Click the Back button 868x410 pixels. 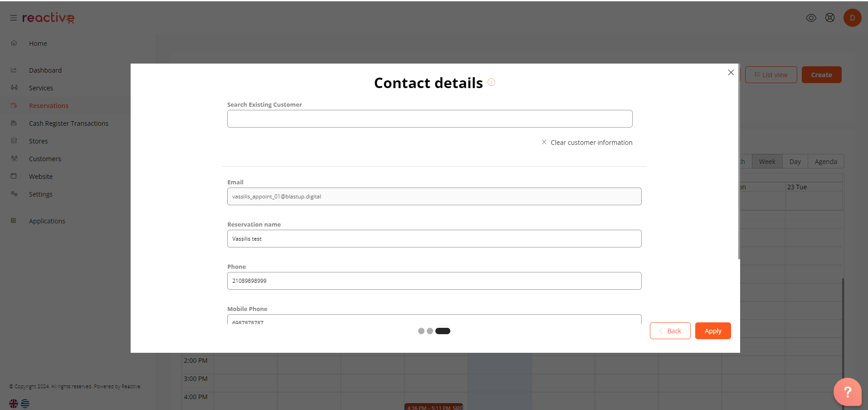tap(670, 331)
